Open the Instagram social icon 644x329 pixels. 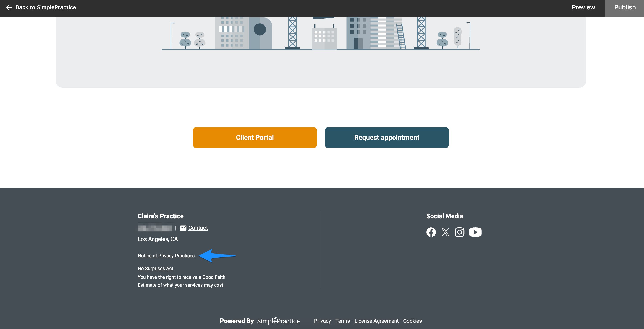459,232
